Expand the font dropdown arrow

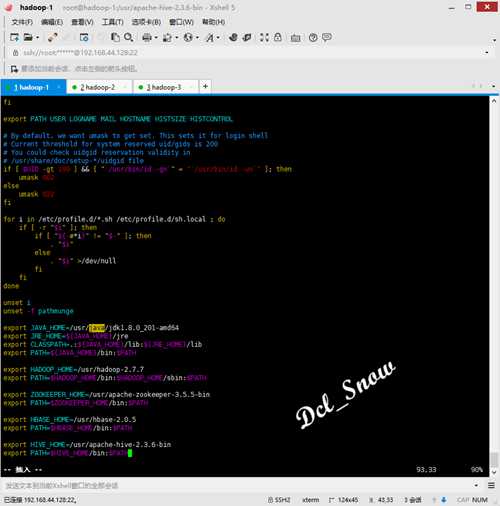(218, 38)
